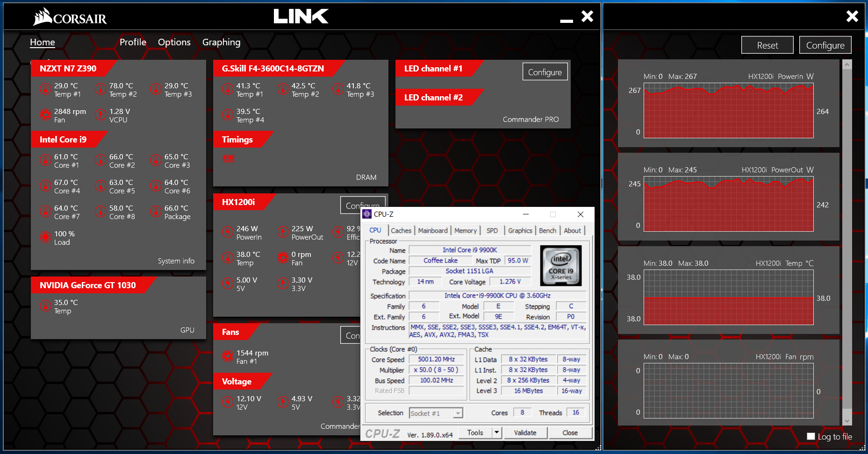The height and width of the screenshot is (454, 868).
Task: Close the graphing side panel
Action: [x=852, y=16]
